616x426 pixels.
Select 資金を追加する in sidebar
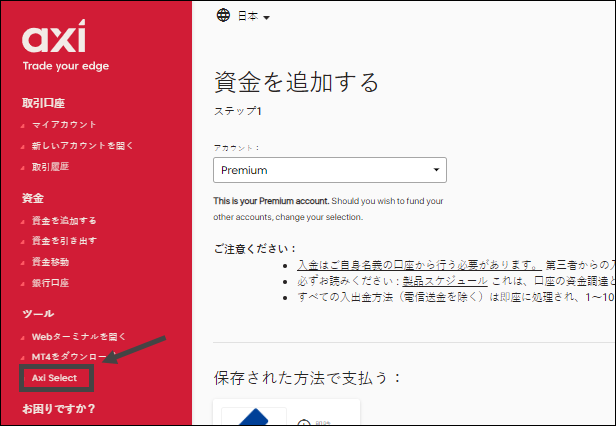[x=64, y=220]
